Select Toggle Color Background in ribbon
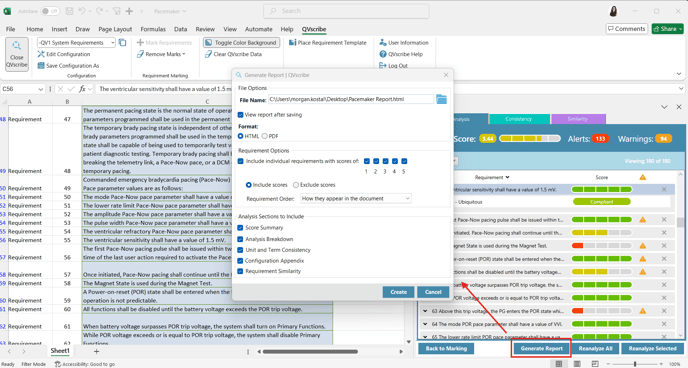Image resolution: width=688 pixels, height=368 pixels. (x=241, y=43)
